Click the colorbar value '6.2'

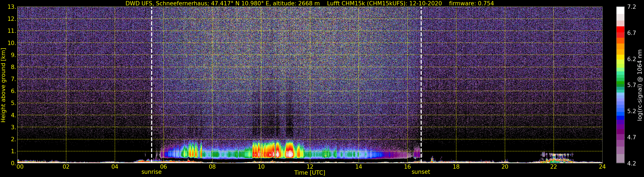point(632,59)
